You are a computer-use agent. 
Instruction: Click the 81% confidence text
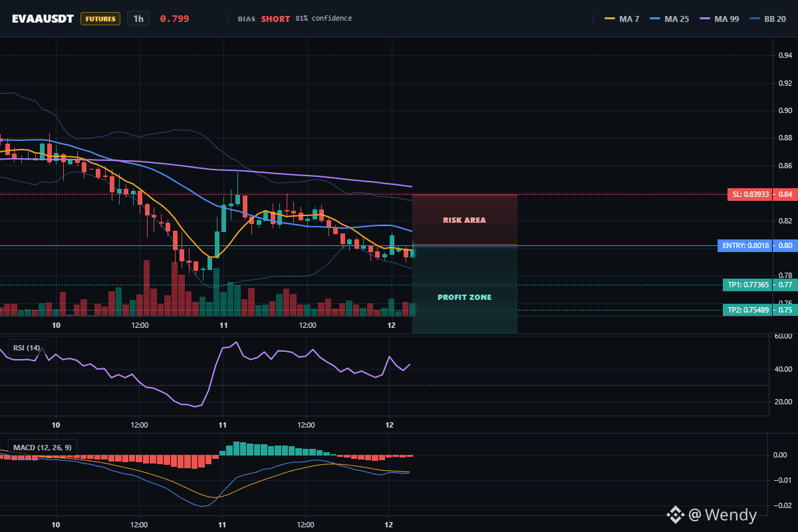click(x=324, y=19)
